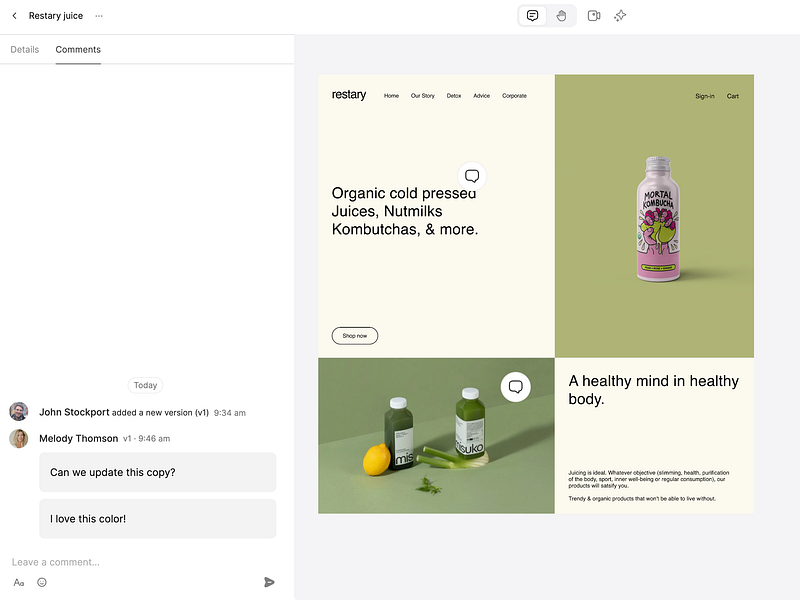Click the Sign-in link in the design
The image size is (800, 600).
[705, 96]
